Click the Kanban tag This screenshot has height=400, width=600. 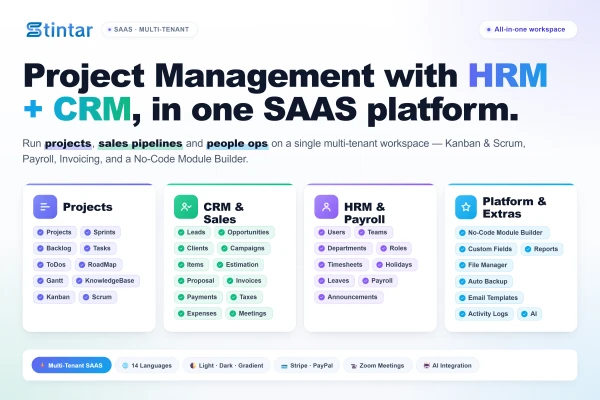[x=54, y=297]
